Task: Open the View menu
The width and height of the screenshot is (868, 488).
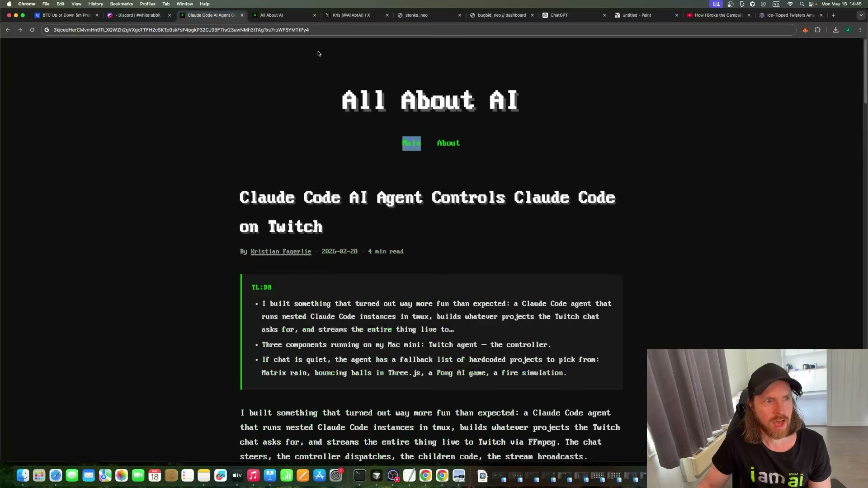Action: click(76, 4)
